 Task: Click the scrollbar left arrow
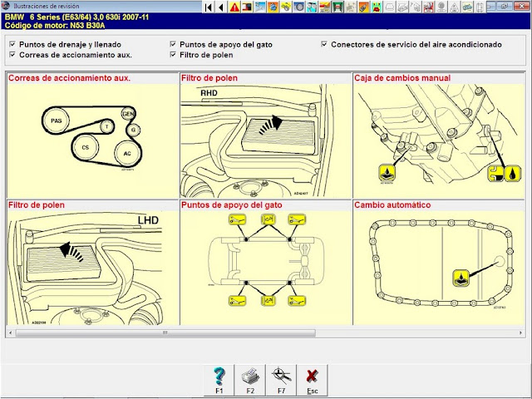tap(11, 332)
